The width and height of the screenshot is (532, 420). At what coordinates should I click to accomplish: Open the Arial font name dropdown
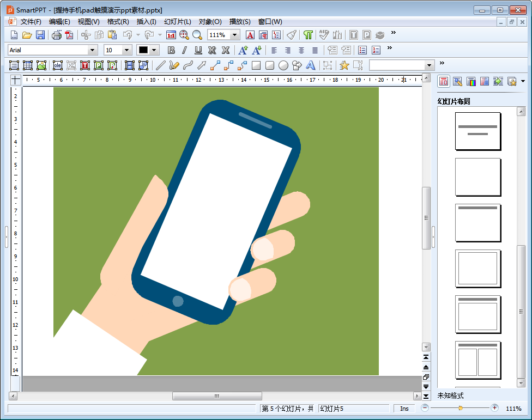click(92, 50)
